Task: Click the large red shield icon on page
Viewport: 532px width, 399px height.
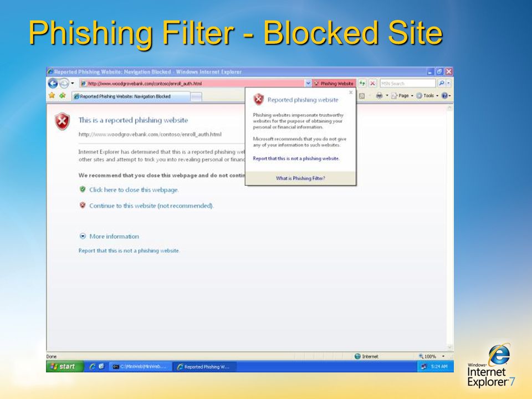Action: (x=63, y=121)
